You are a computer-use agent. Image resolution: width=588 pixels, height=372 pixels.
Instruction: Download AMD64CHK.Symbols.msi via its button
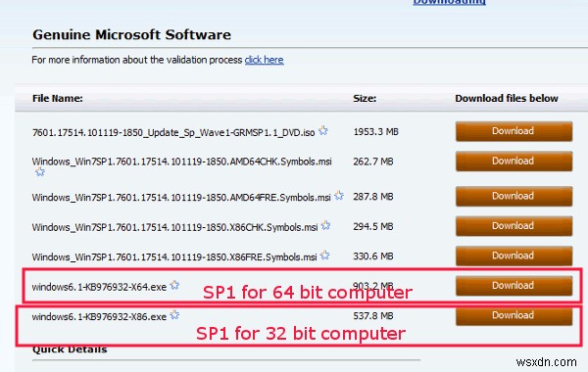click(x=514, y=162)
